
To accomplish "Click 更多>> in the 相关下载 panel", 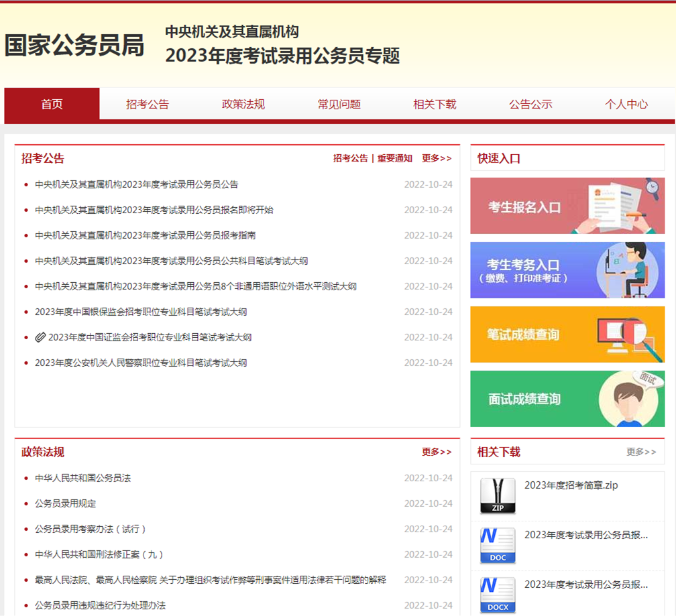I will pos(642,452).
